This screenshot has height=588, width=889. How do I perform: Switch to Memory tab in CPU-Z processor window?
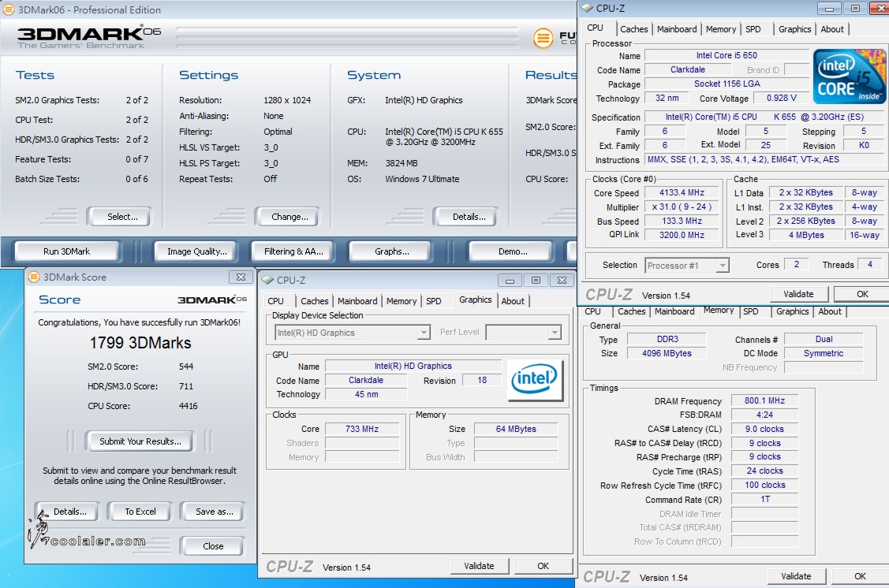721,29
